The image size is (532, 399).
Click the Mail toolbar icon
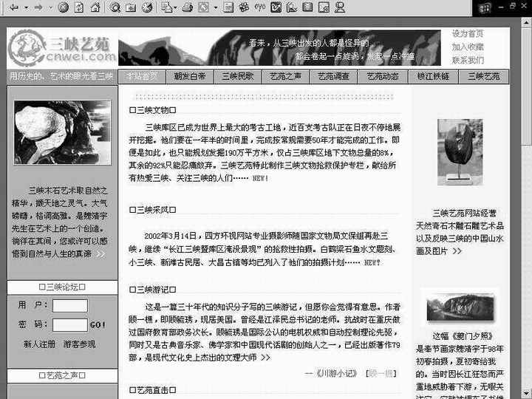coord(167,7)
